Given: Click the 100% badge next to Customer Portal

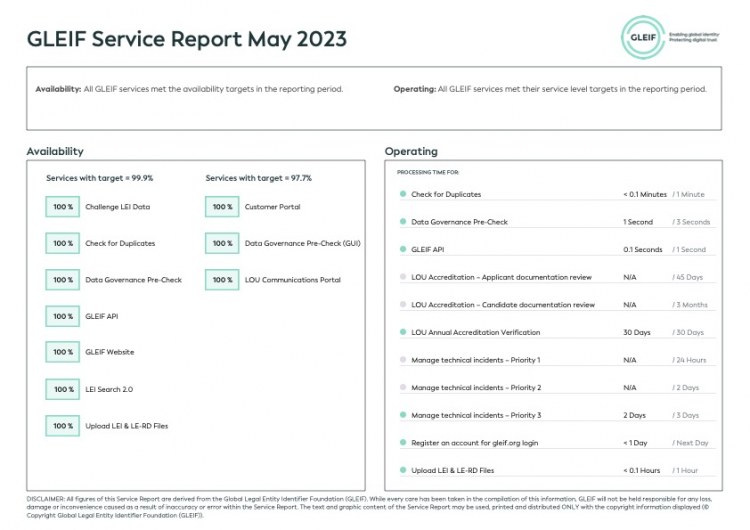Looking at the screenshot, I should [222, 207].
